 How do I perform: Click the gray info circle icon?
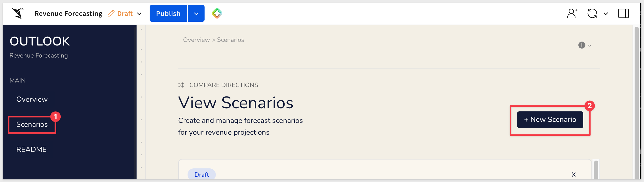pos(582,45)
